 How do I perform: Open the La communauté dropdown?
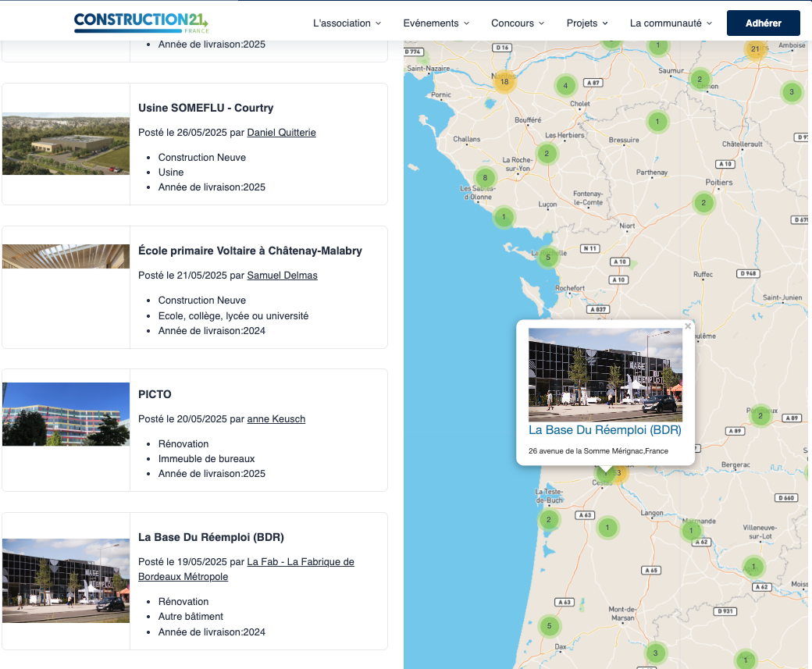(x=671, y=23)
